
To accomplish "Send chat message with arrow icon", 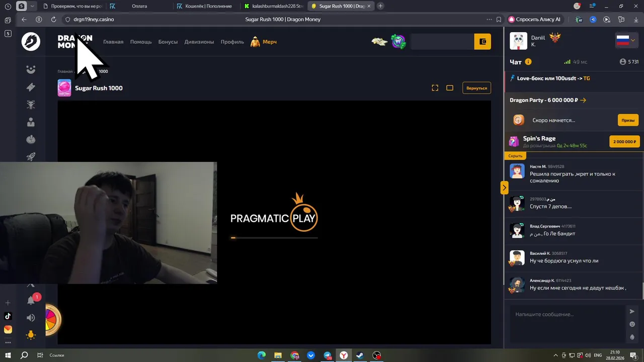I will pyautogui.click(x=632, y=312).
